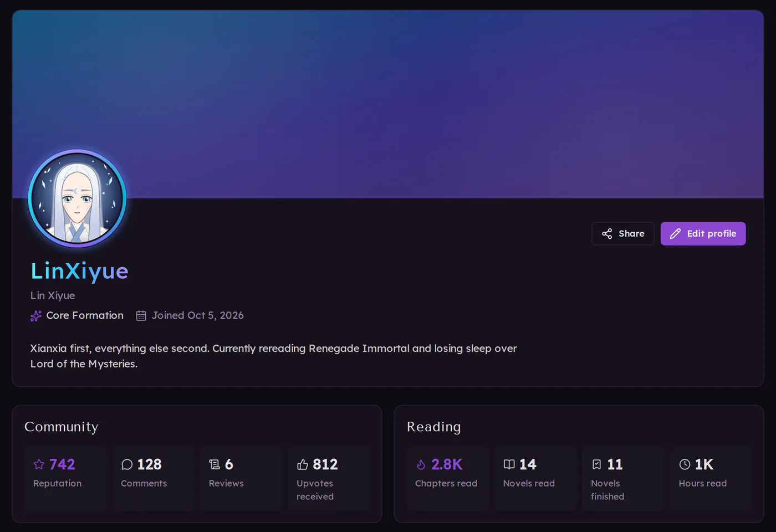Viewport: 776px width, 532px height.
Task: Click the Novels read label
Action: pos(529,483)
